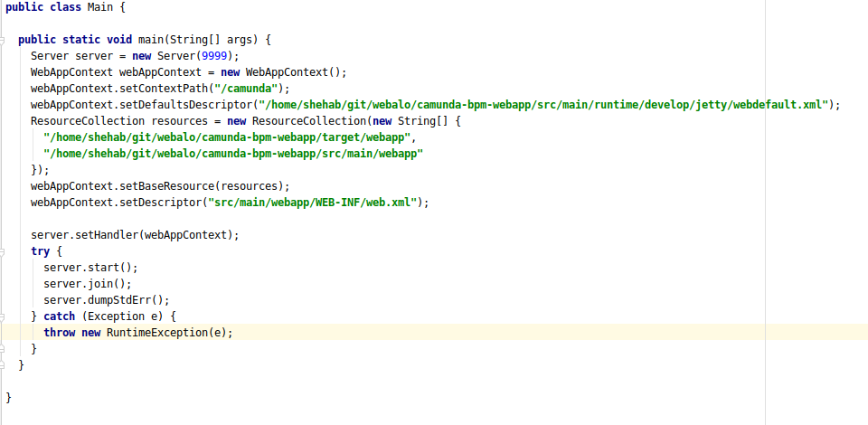Click the webdefault.xml path string
Screen dimensions: 868x425
click(543, 105)
